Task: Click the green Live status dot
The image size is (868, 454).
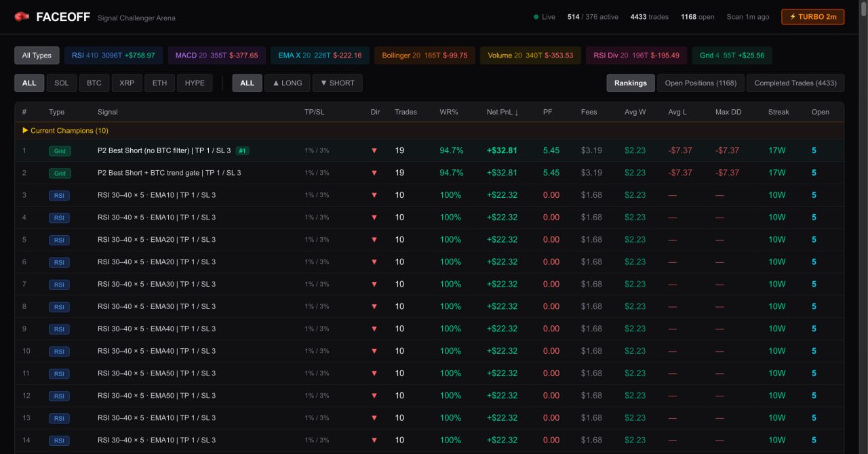Action: (536, 17)
